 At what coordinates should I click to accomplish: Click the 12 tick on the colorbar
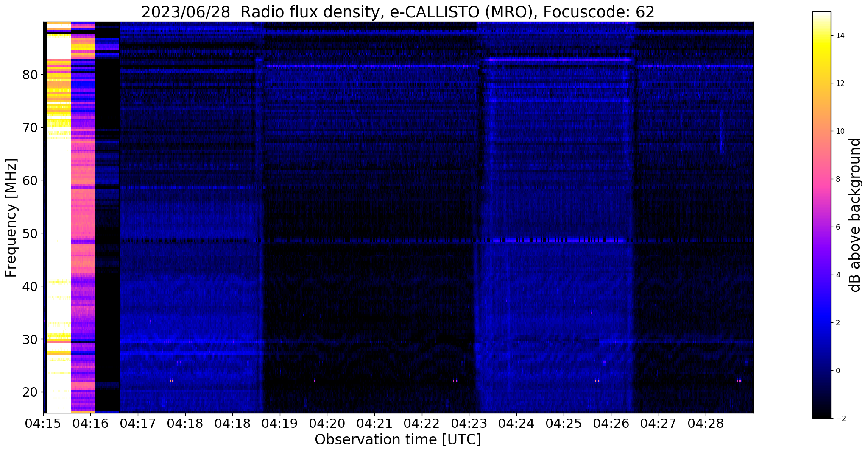tap(840, 83)
